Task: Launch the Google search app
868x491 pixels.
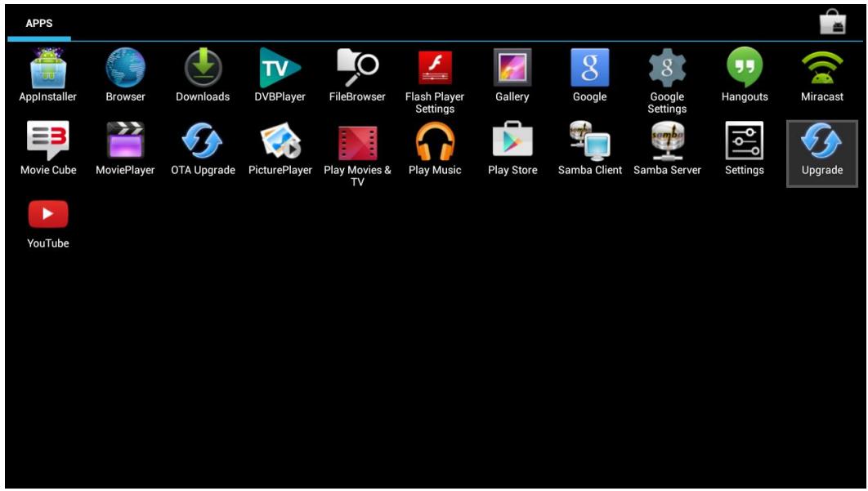Action: [590, 74]
